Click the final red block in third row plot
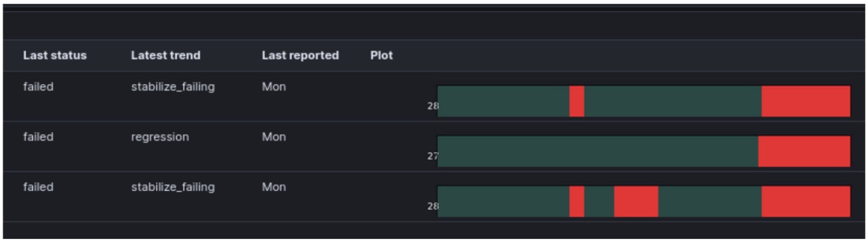868x241 pixels. 805,201
